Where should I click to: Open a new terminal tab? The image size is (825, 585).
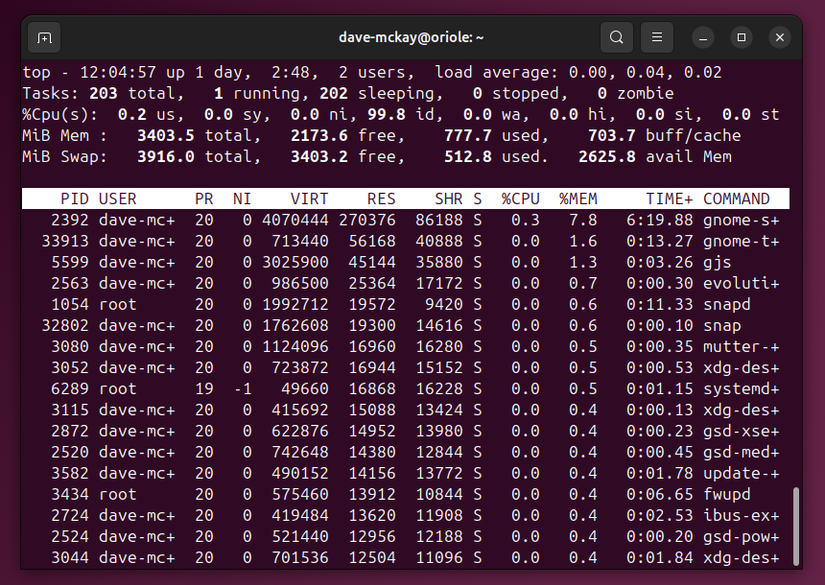click(x=43, y=37)
